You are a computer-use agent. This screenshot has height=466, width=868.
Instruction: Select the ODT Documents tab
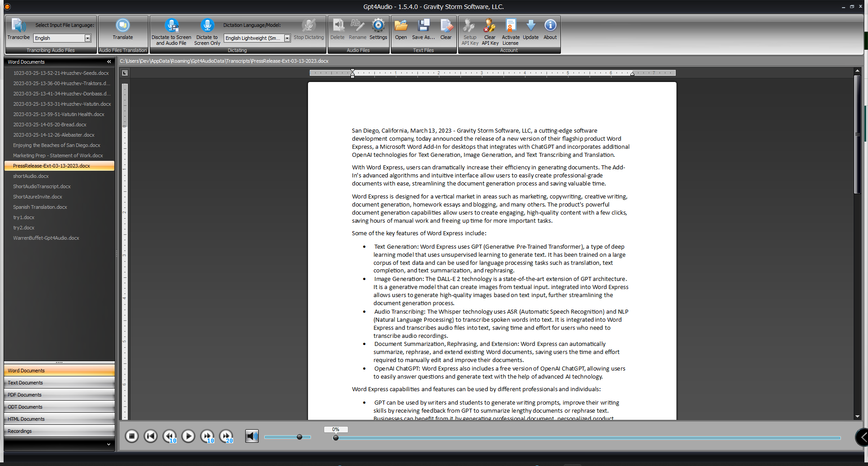coord(59,407)
